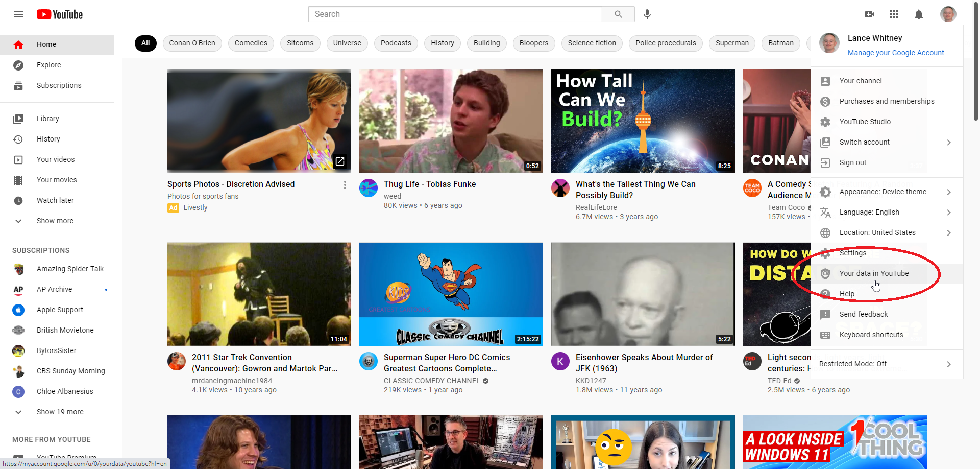Select the Science fiction chip
Image resolution: width=980 pixels, height=469 pixels.
[x=592, y=43]
